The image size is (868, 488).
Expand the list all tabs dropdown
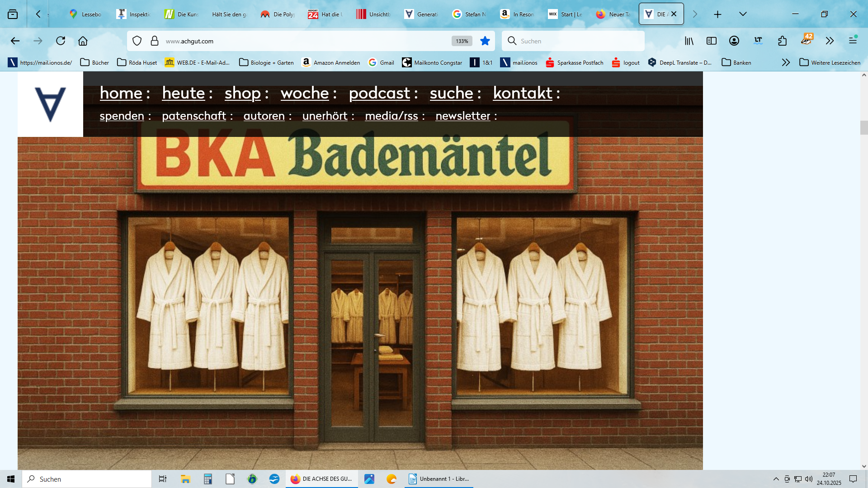point(743,14)
